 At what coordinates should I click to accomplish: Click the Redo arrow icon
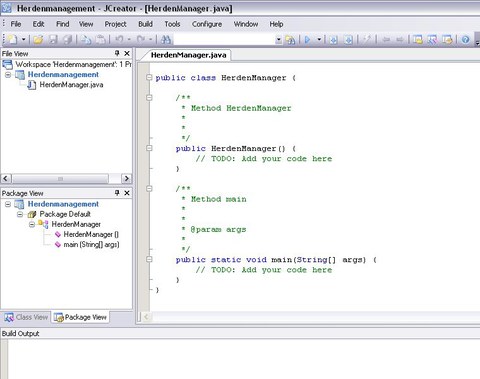[x=141, y=39]
